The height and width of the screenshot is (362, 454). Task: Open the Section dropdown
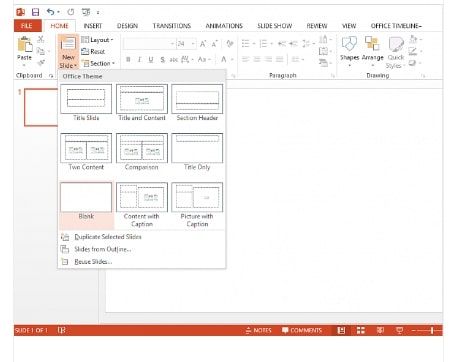(x=98, y=63)
